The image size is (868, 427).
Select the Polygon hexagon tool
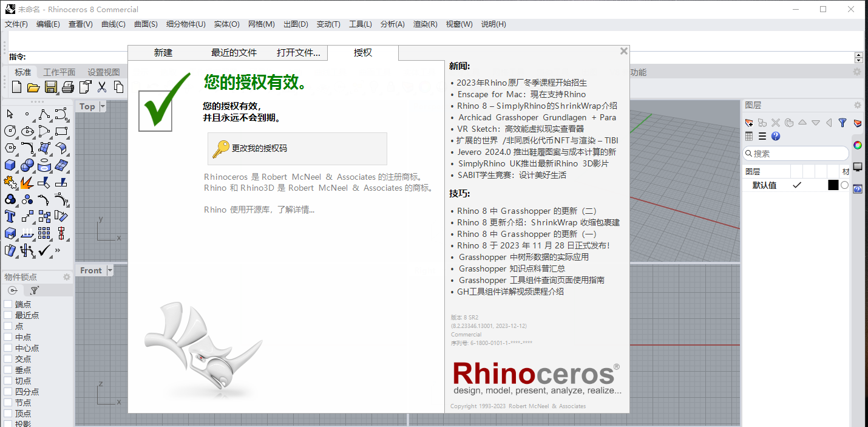point(10,148)
